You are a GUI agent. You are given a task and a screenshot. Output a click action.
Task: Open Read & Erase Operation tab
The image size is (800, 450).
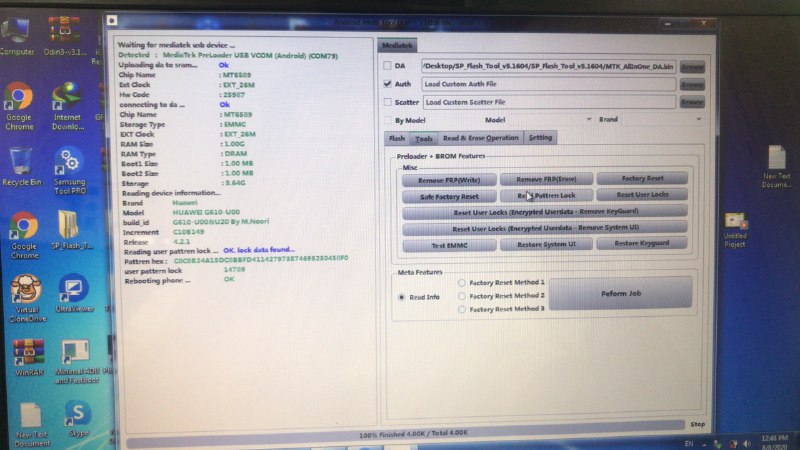click(481, 138)
